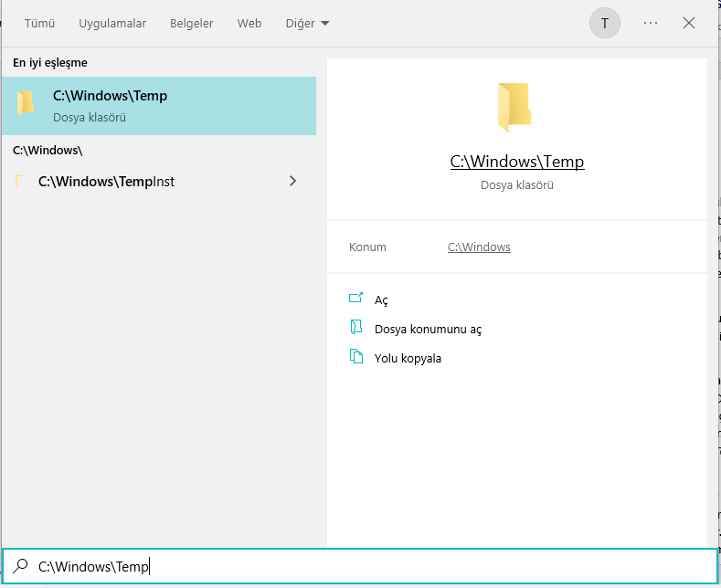
Task: Click the large folder preview icon
Action: (x=516, y=107)
